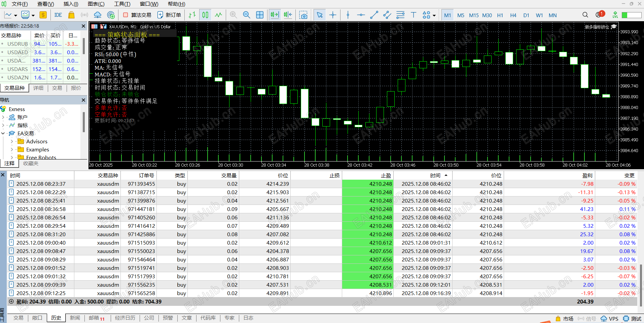Viewport: 644px width, 323px height.
Task: Open the 插入(I) menu
Action: 71,4
